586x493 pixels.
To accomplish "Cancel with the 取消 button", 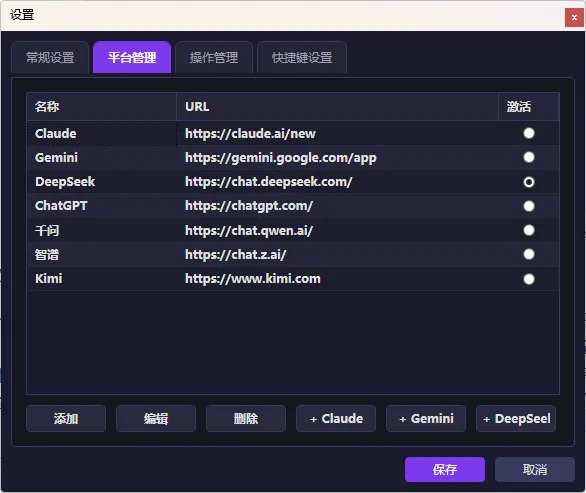I will [x=535, y=469].
